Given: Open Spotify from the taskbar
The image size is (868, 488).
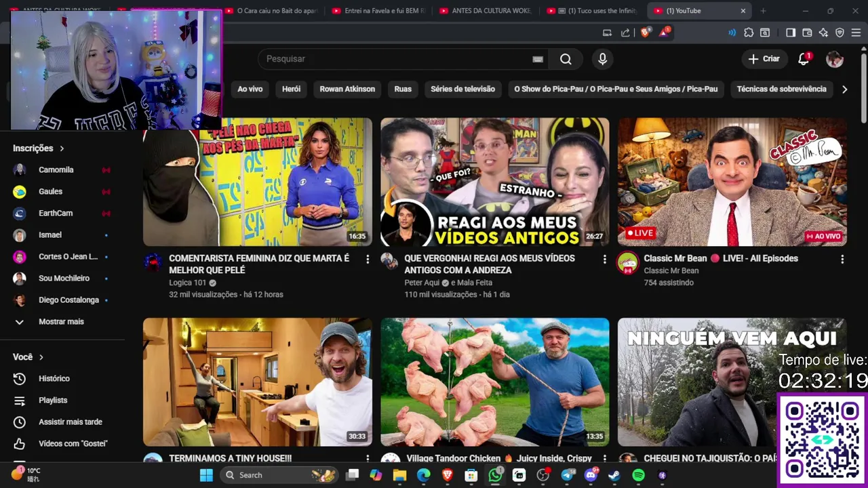Looking at the screenshot, I should 638,475.
